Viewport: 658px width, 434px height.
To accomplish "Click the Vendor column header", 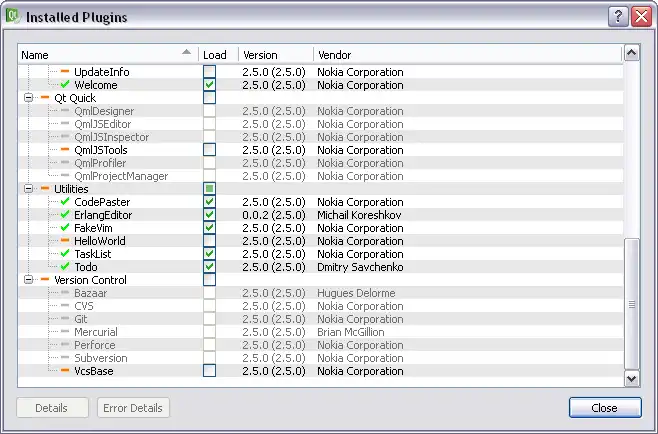I will click(467, 55).
